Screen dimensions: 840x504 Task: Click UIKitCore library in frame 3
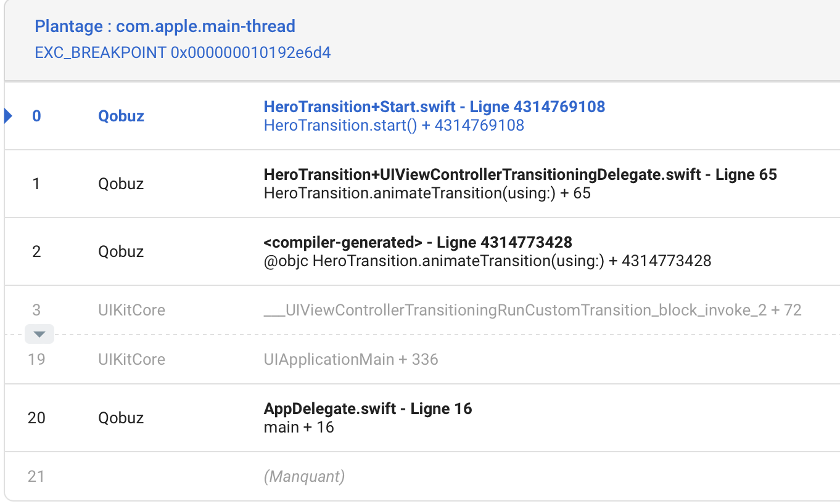point(131,310)
